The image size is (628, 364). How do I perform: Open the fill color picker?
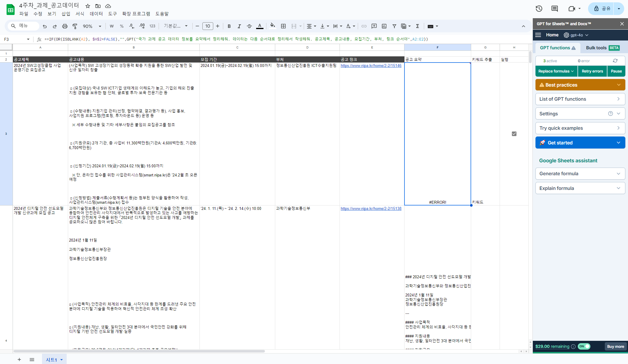pos(273,26)
